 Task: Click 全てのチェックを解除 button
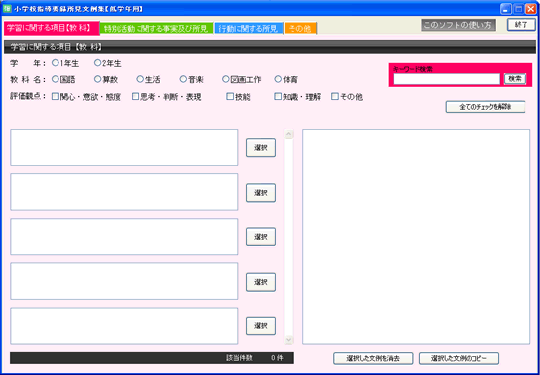click(485, 107)
